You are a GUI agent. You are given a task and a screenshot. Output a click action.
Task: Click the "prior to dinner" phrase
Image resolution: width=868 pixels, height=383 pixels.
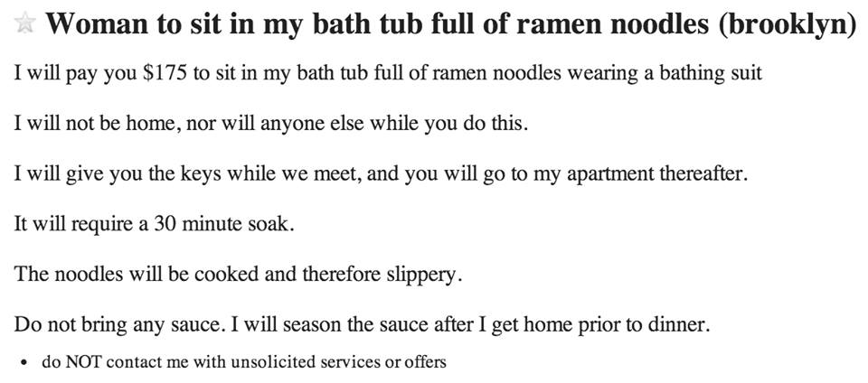[644, 322]
